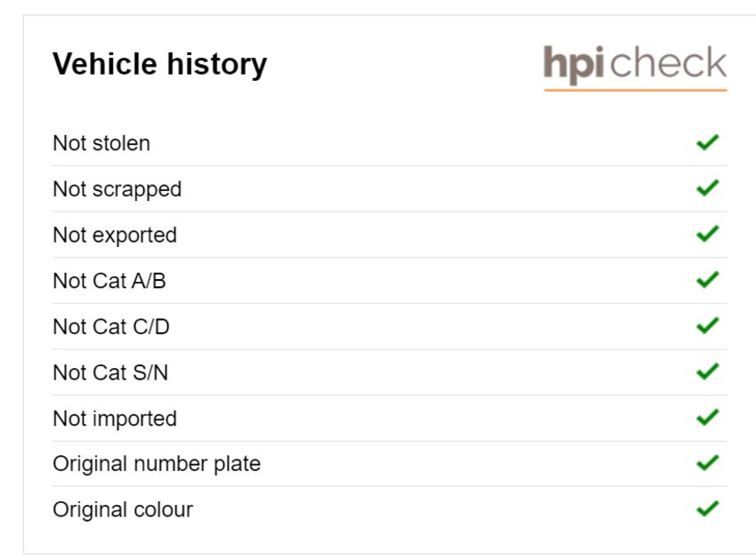Select the Original colour text
The height and width of the screenshot is (560, 756).
click(123, 510)
